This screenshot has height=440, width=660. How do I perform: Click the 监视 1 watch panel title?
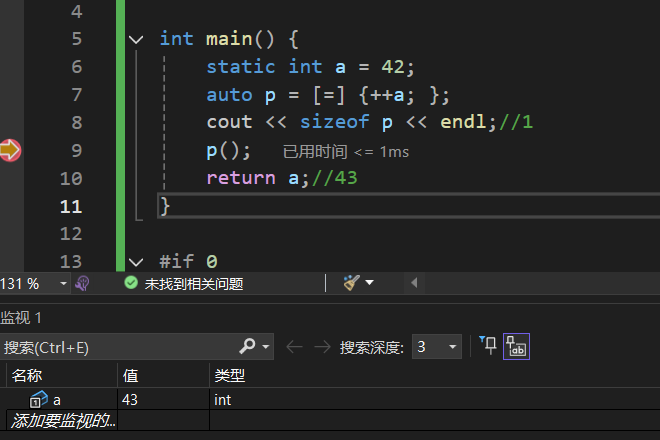(22, 317)
